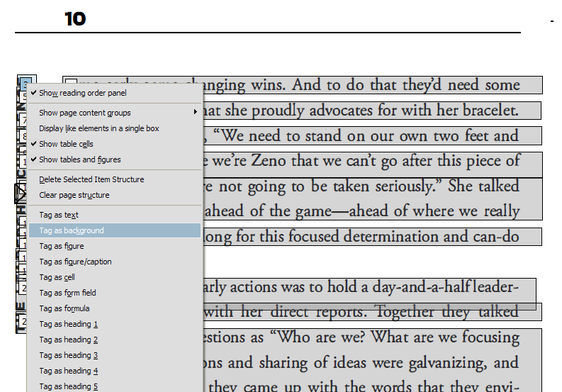
Task: Toggle Show tables and figures option
Action: 115,159
